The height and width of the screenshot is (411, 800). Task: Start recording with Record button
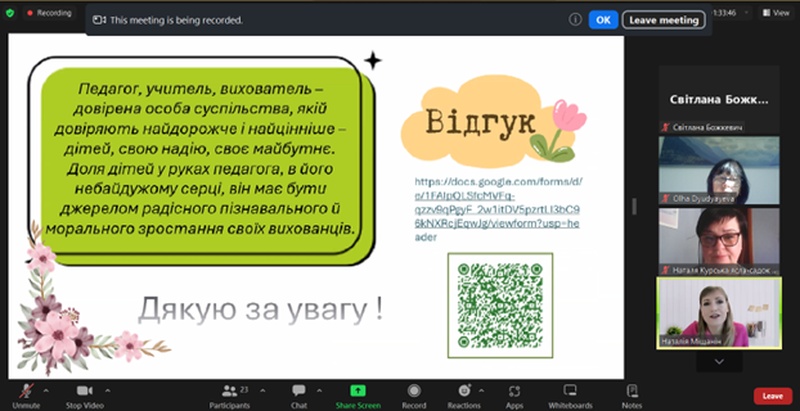pyautogui.click(x=414, y=396)
